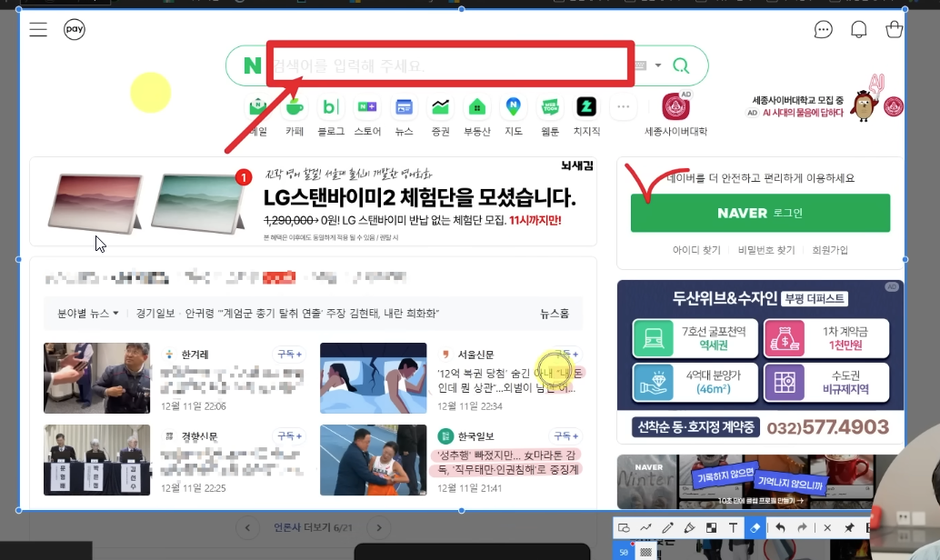
Task: Open the 스토어 (Store) shortcut icon
Action: coord(367,107)
